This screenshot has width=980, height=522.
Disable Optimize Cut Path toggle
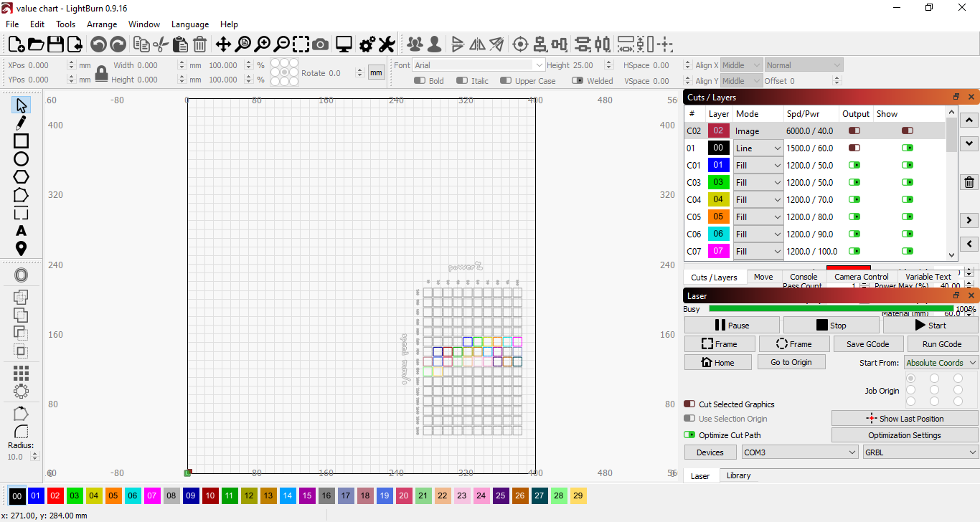689,435
